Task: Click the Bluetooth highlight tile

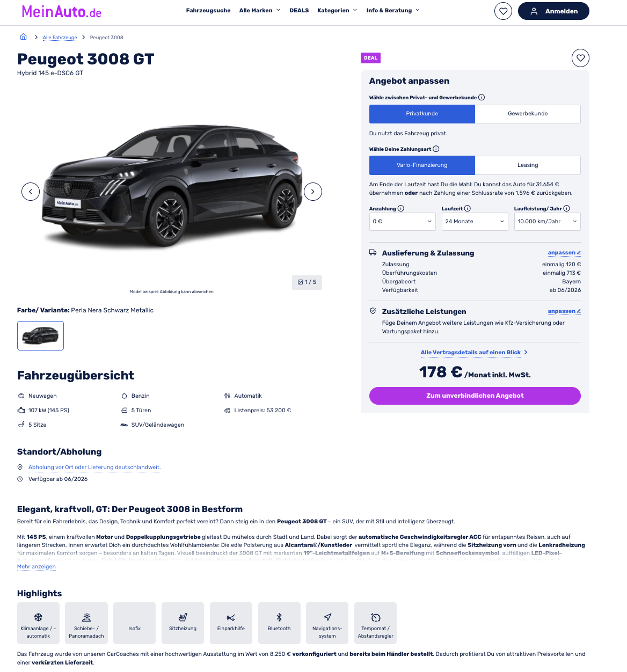Action: click(279, 623)
